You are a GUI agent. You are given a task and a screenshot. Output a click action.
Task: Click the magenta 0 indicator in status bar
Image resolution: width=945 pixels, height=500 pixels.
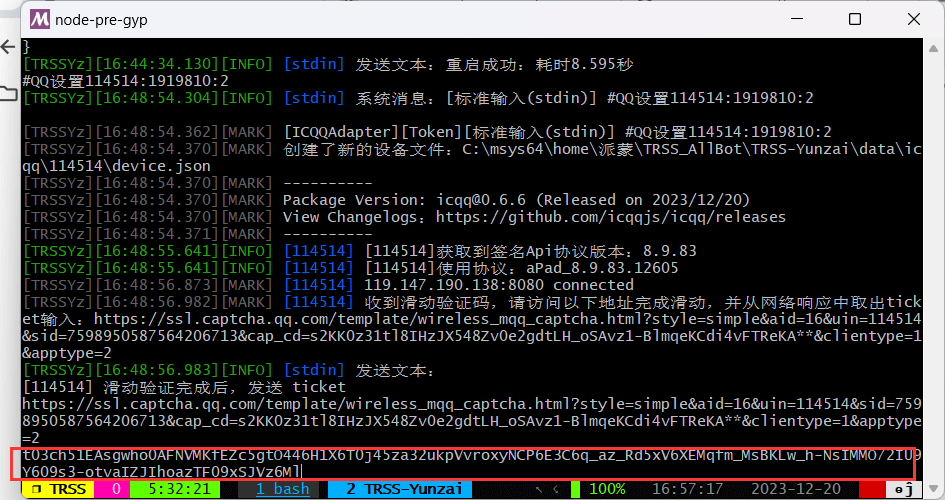tap(116, 489)
